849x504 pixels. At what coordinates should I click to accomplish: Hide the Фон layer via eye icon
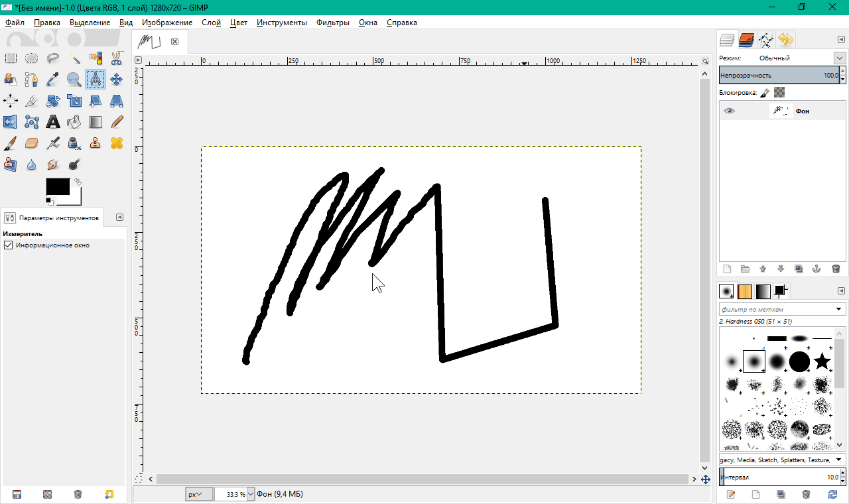[730, 111]
